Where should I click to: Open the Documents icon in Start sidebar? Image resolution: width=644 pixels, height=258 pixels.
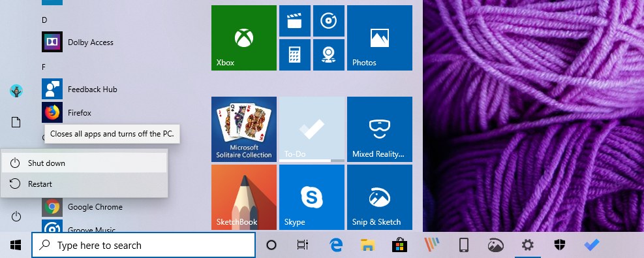tap(16, 122)
